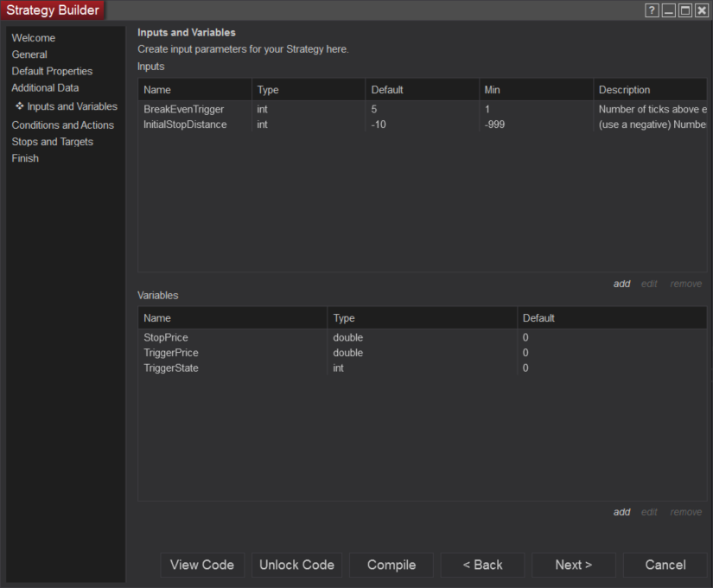Click Variables table Name column header
713x588 pixels.
pos(232,318)
